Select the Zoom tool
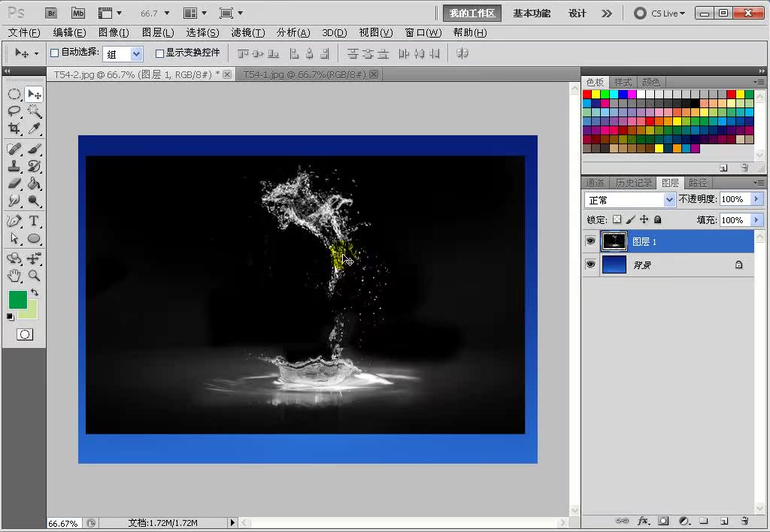The height and width of the screenshot is (532, 770). tap(34, 276)
